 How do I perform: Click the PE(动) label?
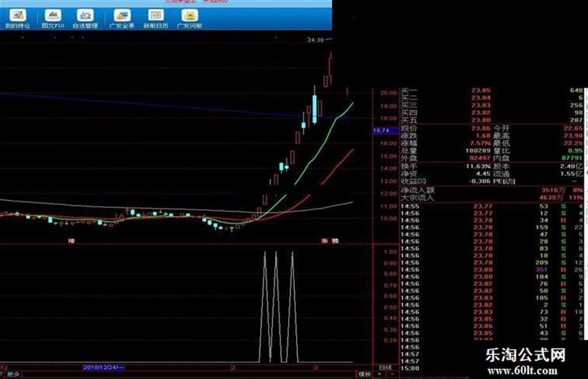(x=504, y=181)
